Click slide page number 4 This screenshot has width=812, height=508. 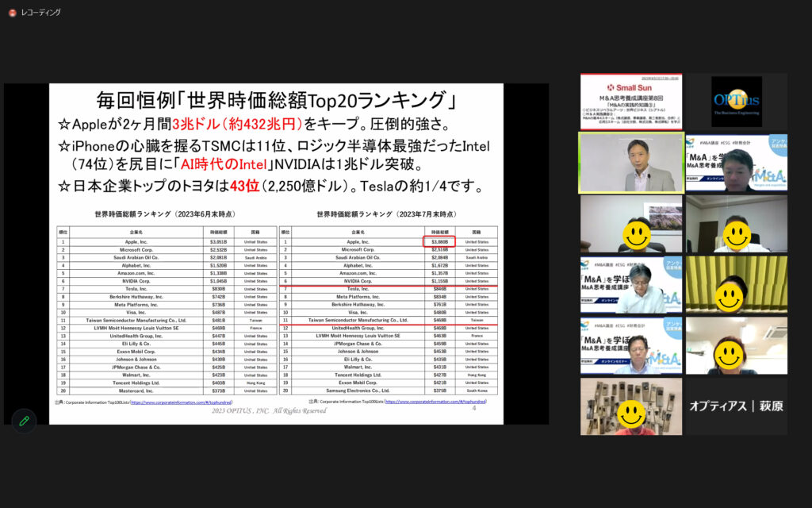pyautogui.click(x=474, y=409)
